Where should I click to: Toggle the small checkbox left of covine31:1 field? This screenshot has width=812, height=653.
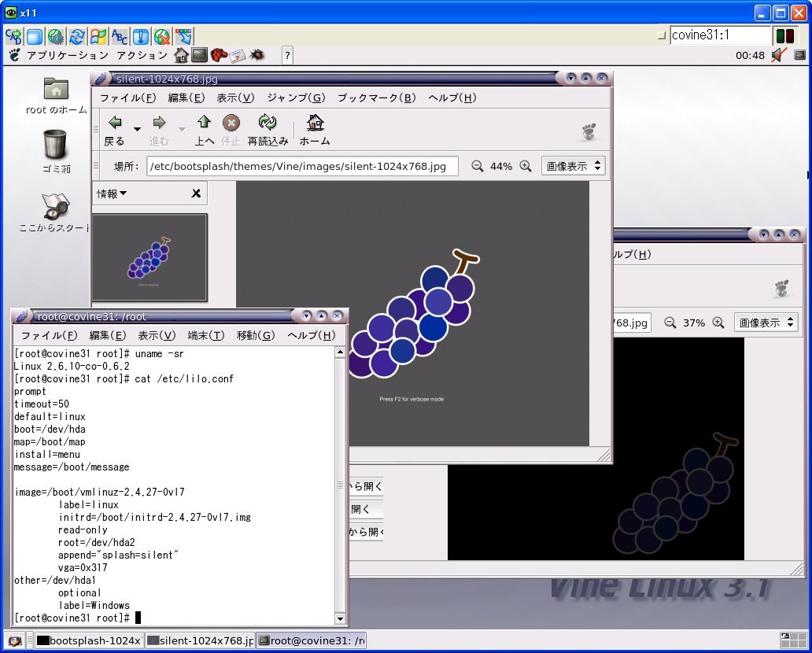[x=661, y=35]
